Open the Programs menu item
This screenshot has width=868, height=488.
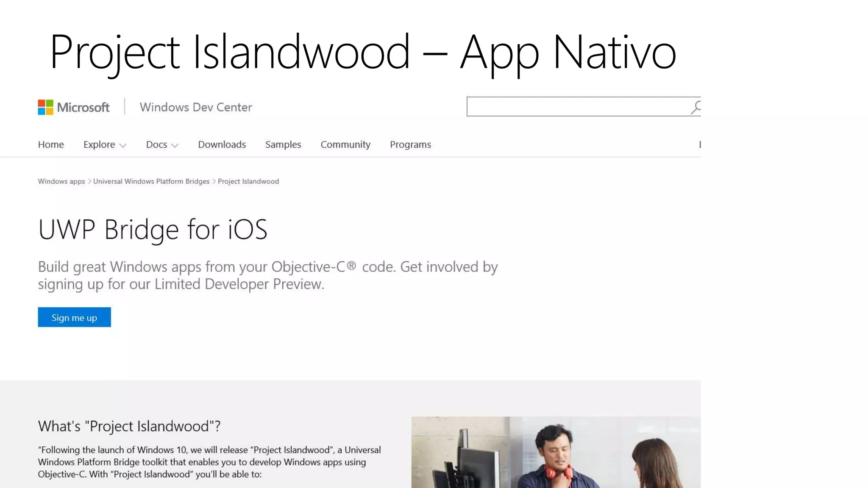[x=410, y=144]
